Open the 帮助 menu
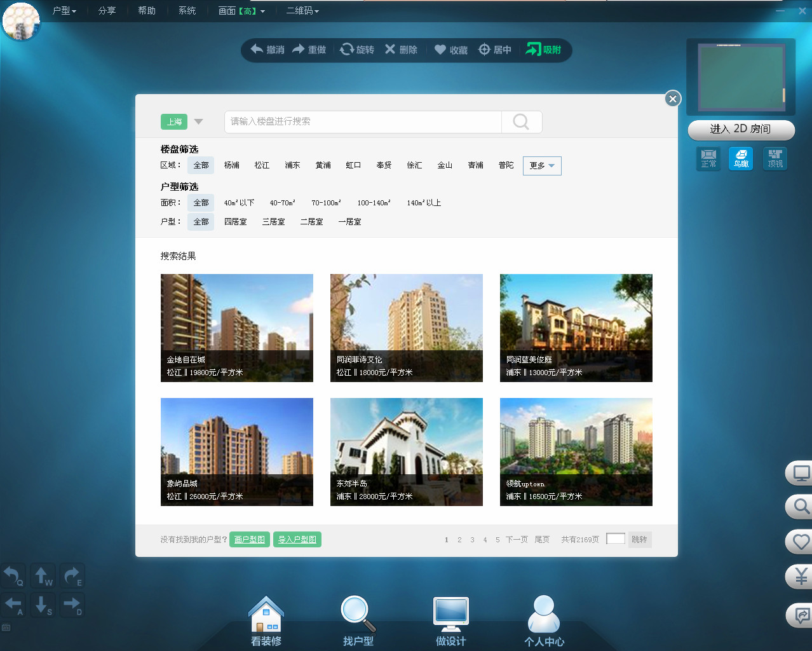The width and height of the screenshot is (812, 651). tap(147, 11)
